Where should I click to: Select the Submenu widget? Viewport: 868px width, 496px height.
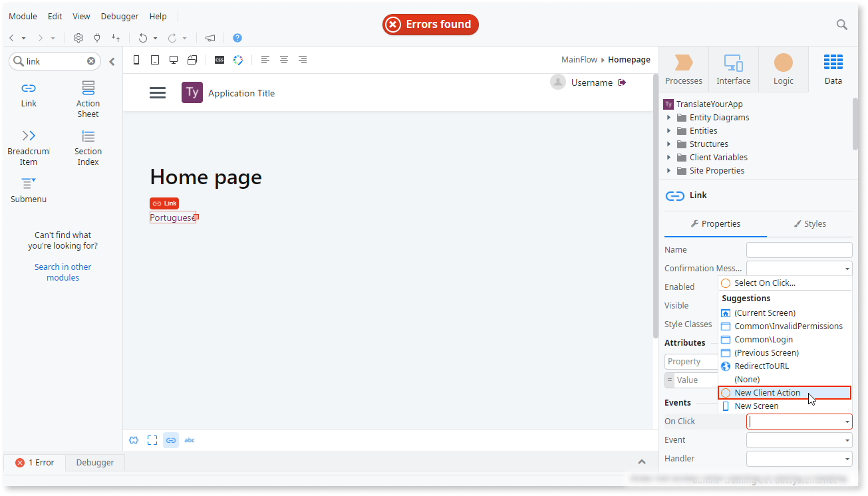click(x=28, y=189)
